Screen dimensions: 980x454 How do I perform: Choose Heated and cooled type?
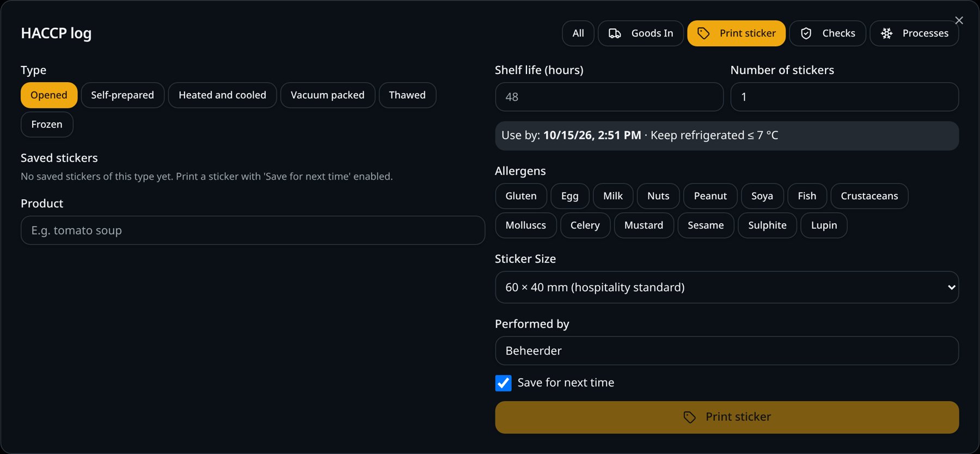(223, 95)
